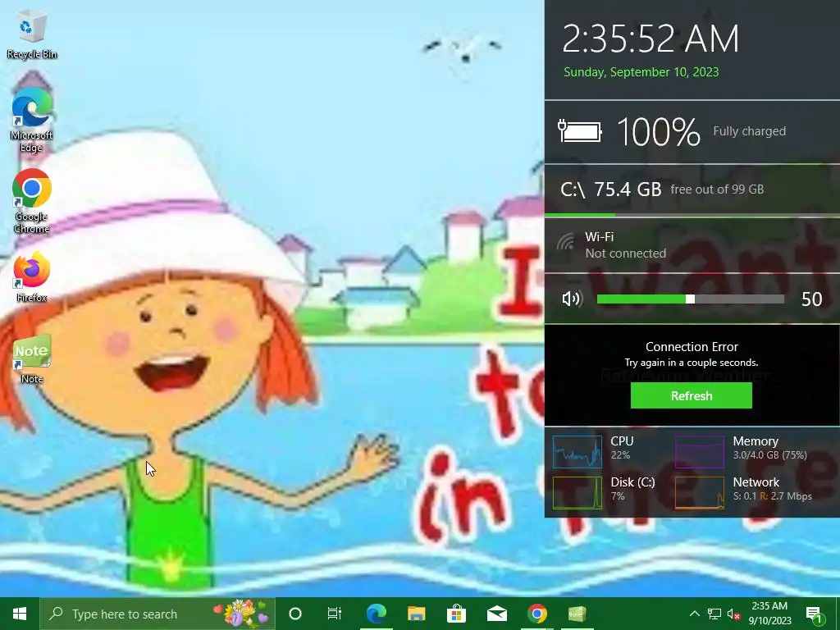Click the 75.4 GB free space value
This screenshot has width=840, height=630.
628,189
